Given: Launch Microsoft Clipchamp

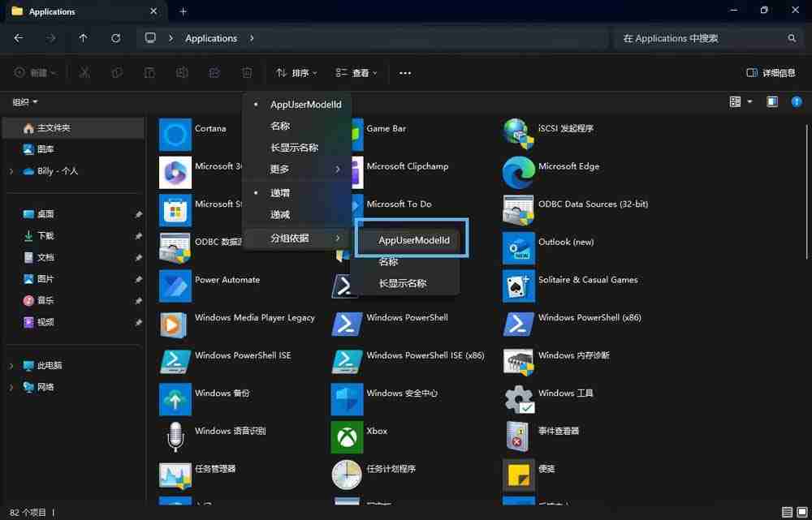Looking at the screenshot, I should [x=408, y=165].
